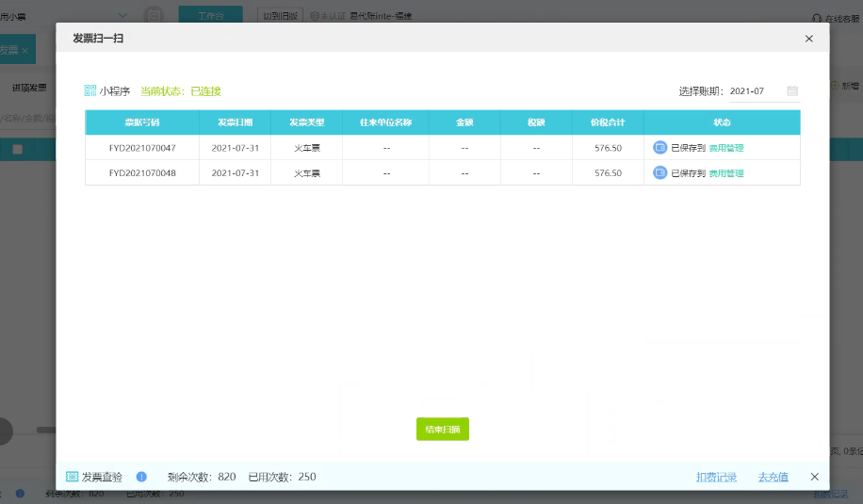The width and height of the screenshot is (863, 504).
Task: Click 576.50 in row FYD2021070047
Action: 608,148
